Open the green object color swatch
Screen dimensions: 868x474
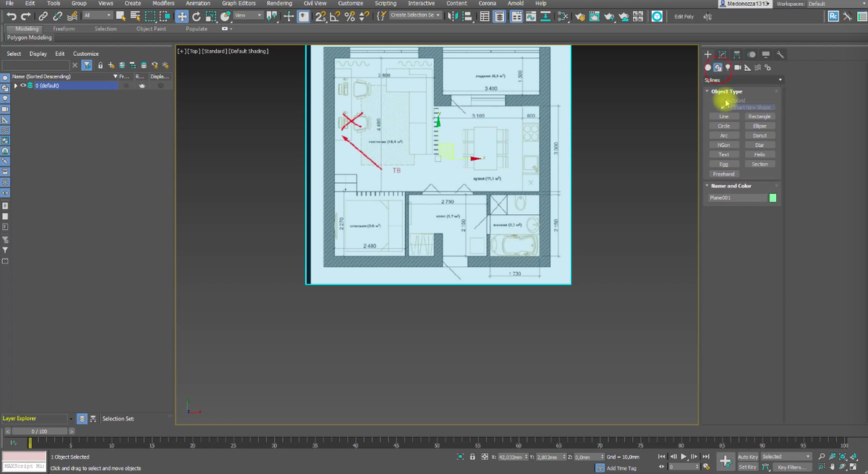773,198
